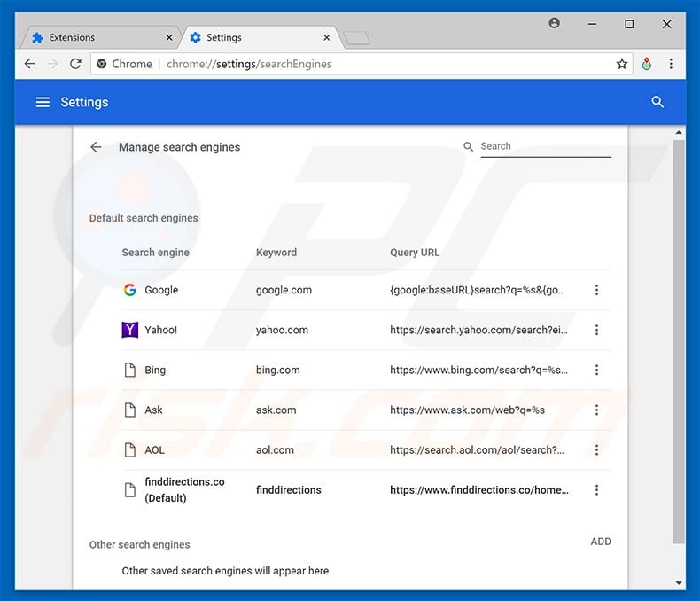Click the Manage search engines heading

[180, 147]
